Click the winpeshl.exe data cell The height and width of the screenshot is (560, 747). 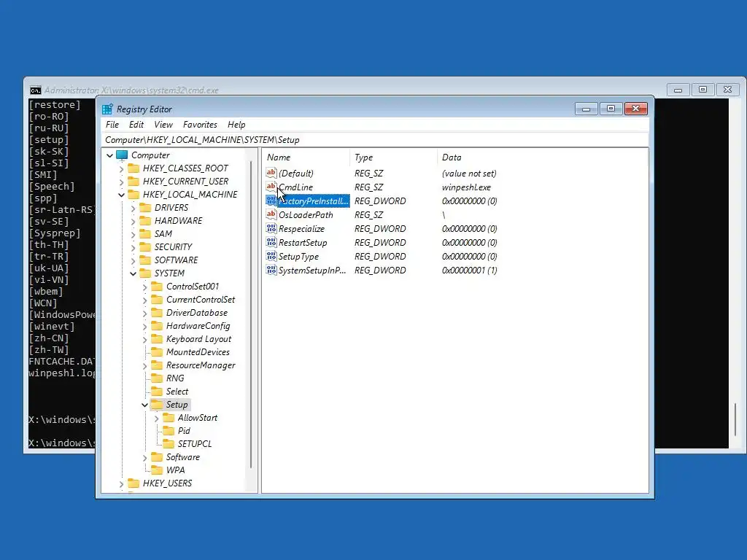pyautogui.click(x=466, y=187)
